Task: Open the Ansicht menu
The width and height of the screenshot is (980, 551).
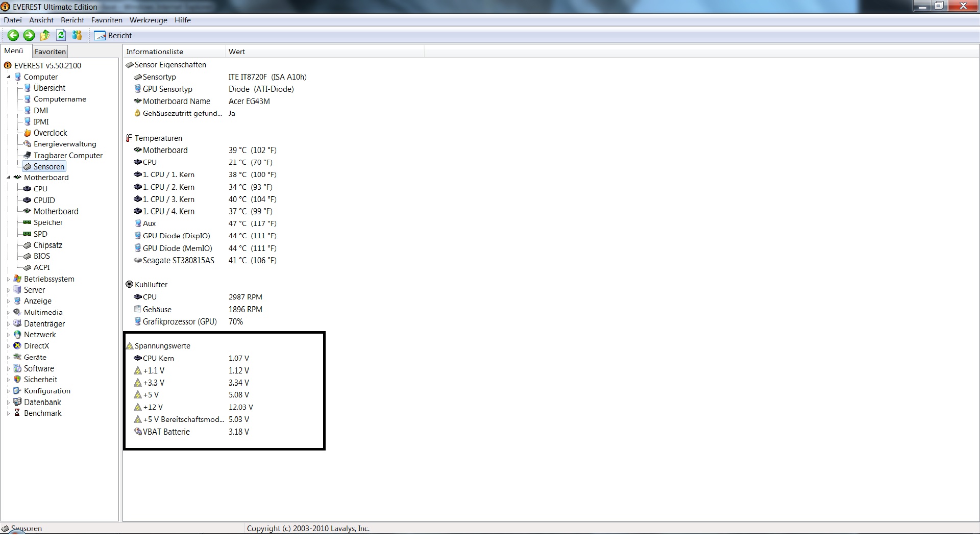Action: tap(41, 20)
